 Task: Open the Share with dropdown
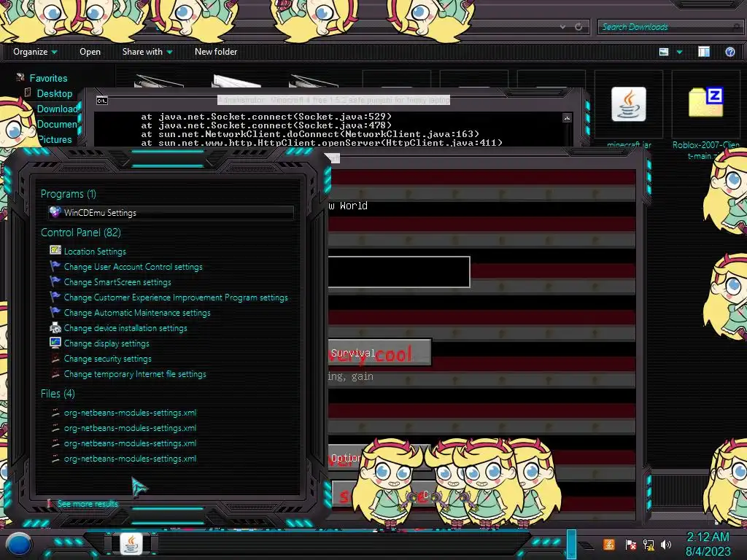pyautogui.click(x=147, y=52)
